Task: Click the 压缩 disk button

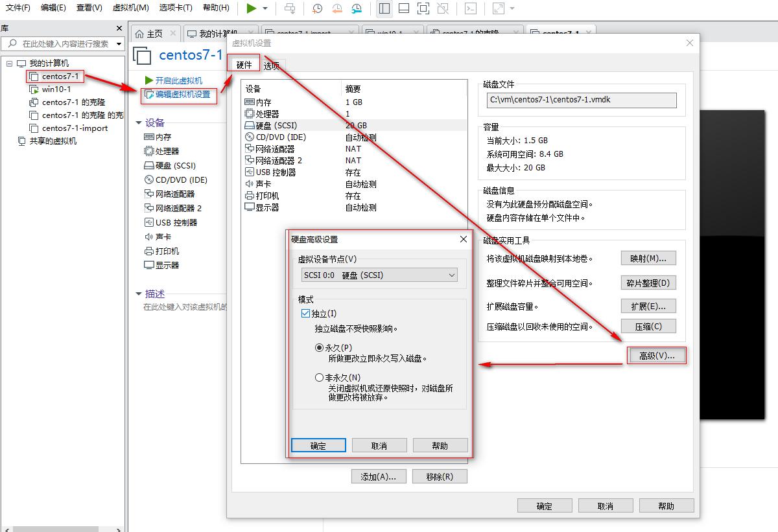Action: click(x=648, y=326)
